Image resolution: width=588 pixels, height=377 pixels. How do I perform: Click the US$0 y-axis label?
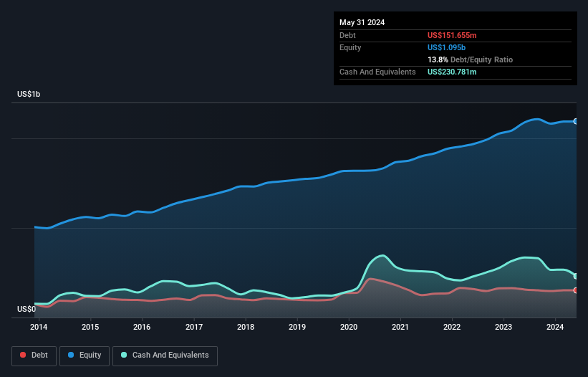point(27,309)
